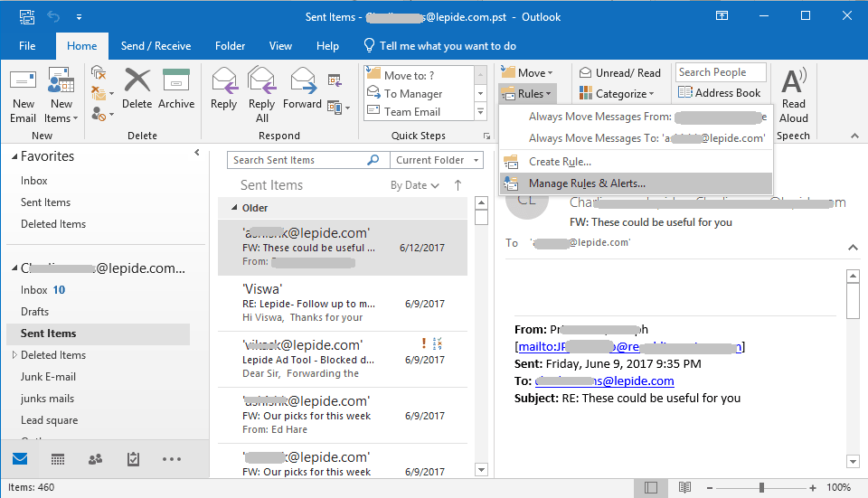Collapse the lepide.com mailbox tree
The image size is (868, 498).
click(15, 268)
